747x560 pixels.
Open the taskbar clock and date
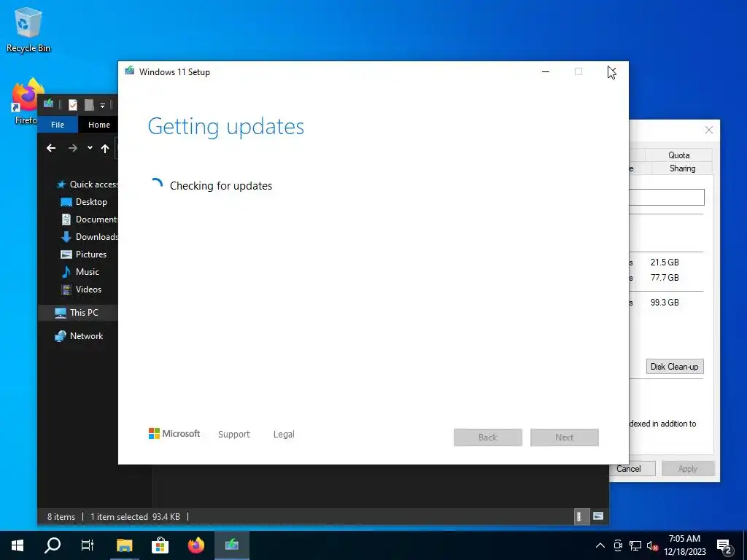(x=684, y=545)
